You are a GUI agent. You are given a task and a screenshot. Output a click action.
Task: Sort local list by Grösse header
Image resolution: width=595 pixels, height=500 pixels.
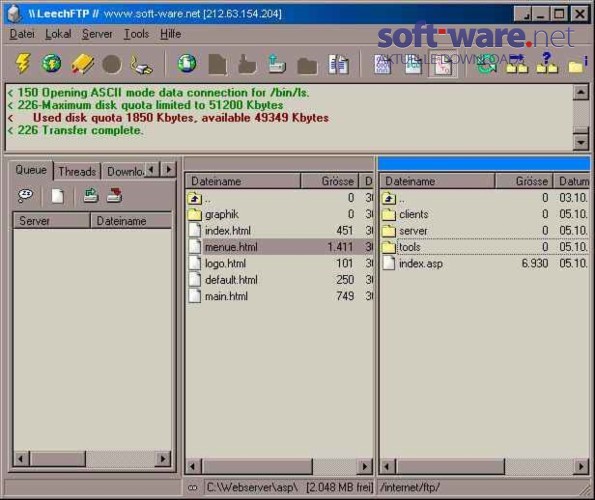[x=329, y=181]
